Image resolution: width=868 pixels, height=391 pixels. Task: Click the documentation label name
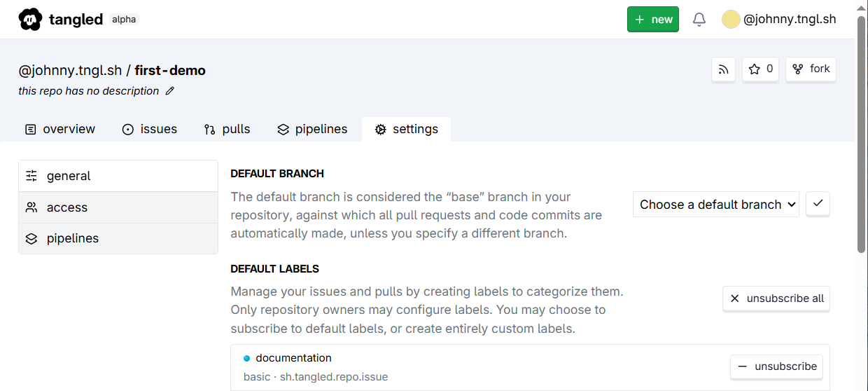coord(293,358)
